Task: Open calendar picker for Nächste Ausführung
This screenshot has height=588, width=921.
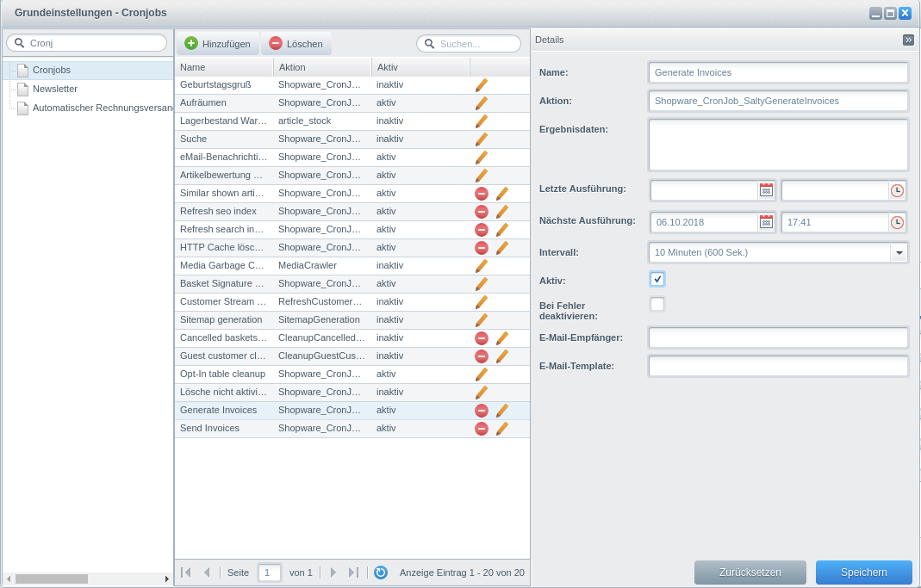Action: pyautogui.click(x=766, y=222)
